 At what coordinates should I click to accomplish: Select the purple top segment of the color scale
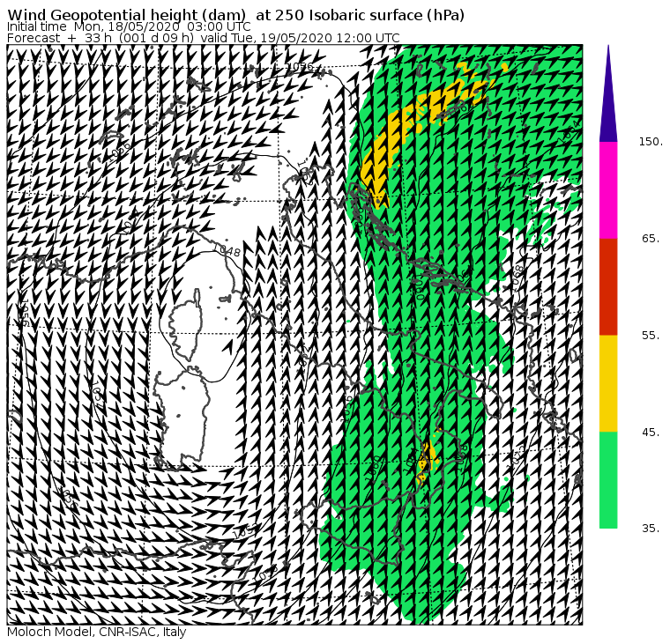click(608, 93)
